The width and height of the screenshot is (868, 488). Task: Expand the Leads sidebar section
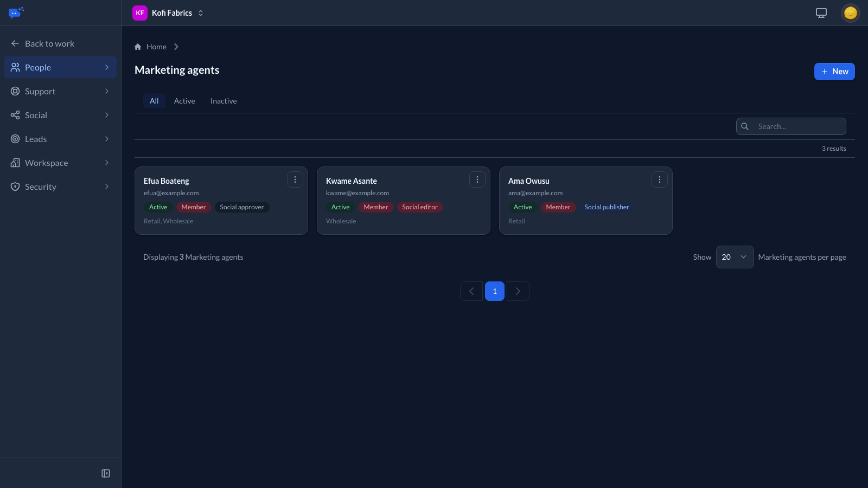click(60, 139)
